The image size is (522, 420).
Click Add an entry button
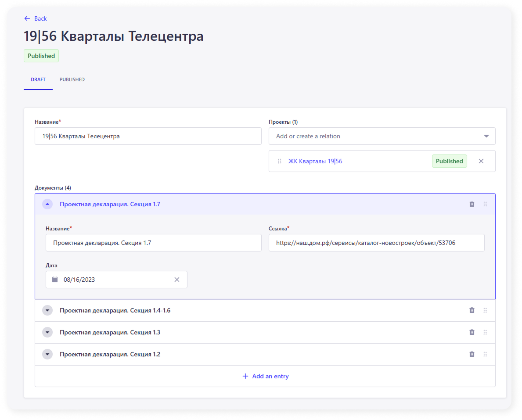tap(265, 376)
